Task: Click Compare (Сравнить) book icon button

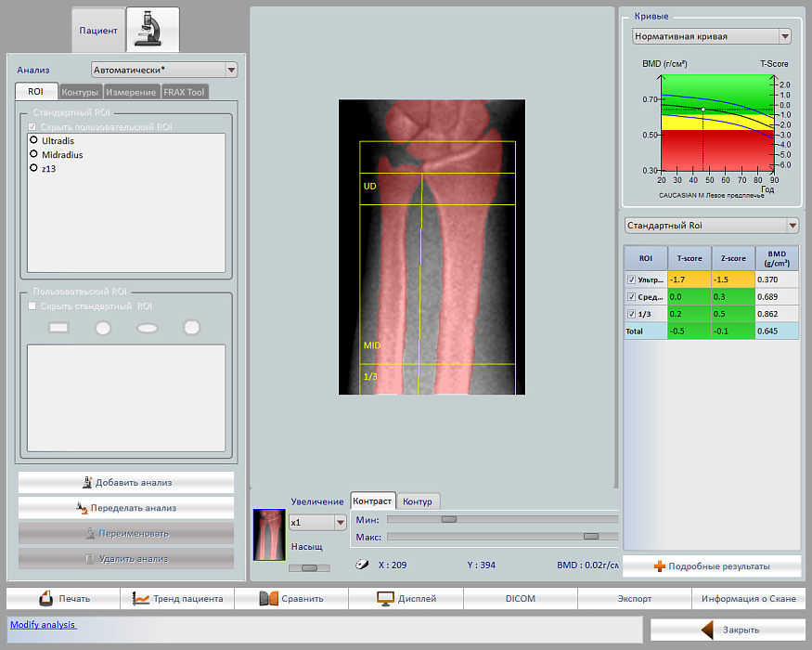Action: pos(268,599)
